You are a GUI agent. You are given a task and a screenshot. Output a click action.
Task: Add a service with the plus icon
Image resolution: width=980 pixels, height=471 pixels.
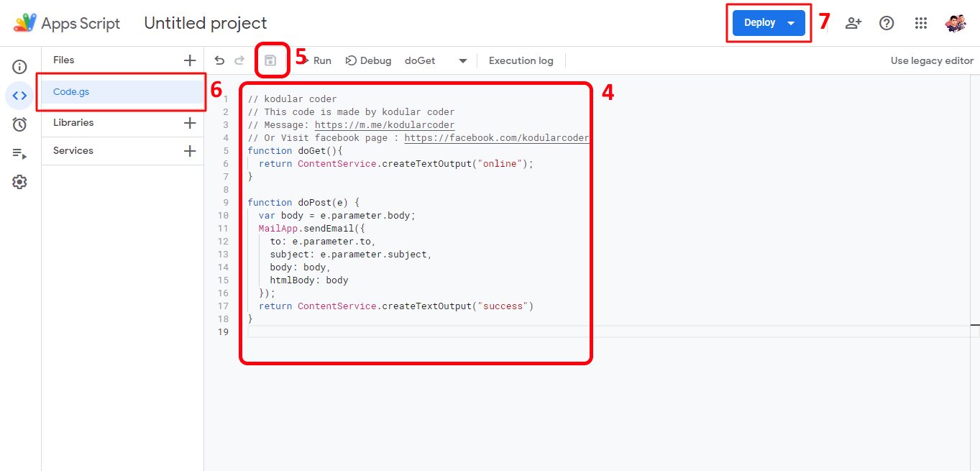click(190, 151)
